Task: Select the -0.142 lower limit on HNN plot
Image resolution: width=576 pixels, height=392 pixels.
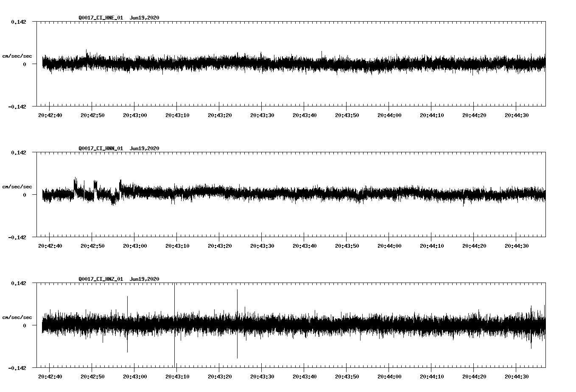Action: (17, 238)
